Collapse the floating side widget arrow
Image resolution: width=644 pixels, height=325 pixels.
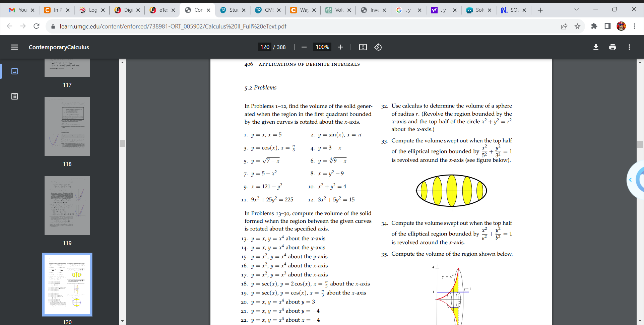[630, 180]
